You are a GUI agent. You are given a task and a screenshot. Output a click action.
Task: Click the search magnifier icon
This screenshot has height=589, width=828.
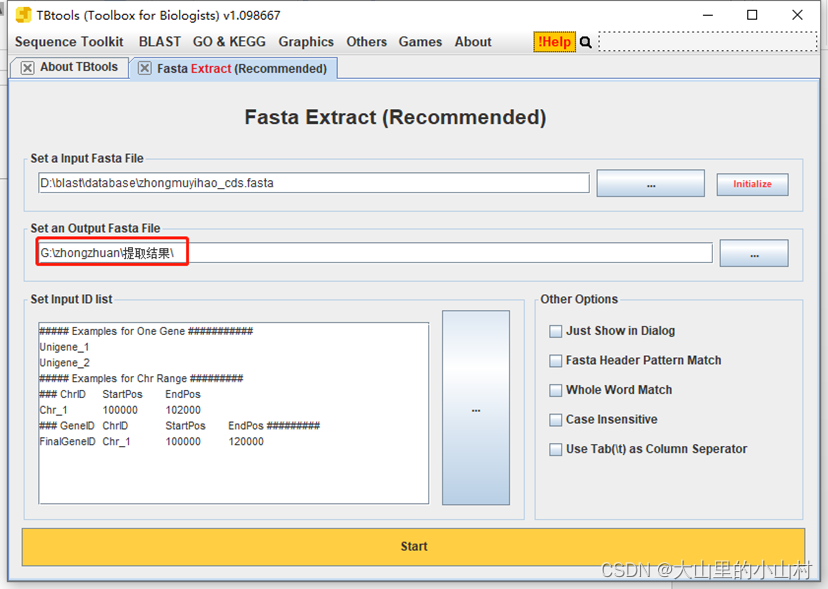(x=585, y=42)
